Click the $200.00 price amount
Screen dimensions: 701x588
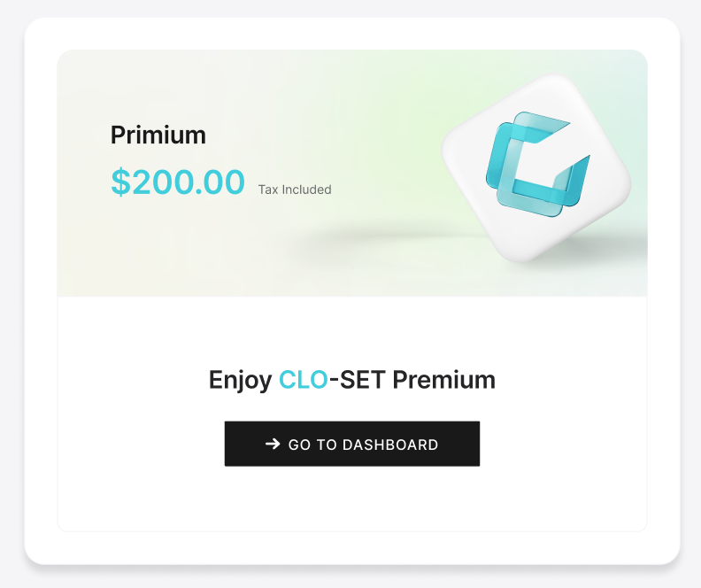178,182
